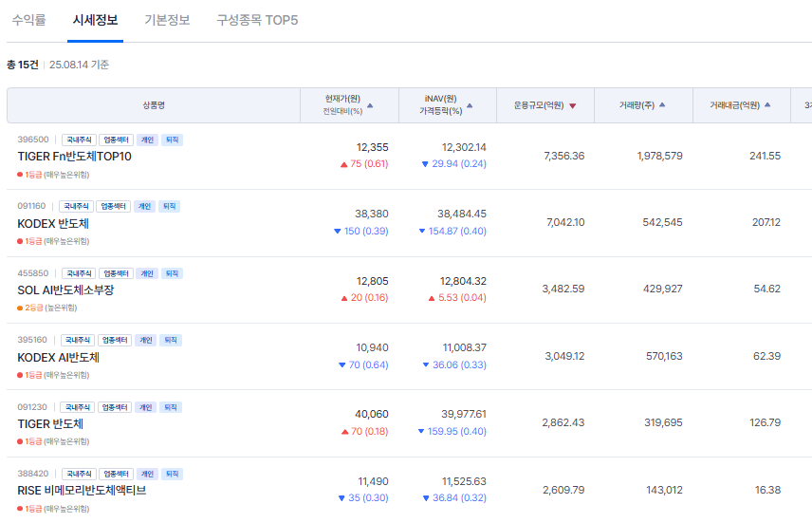Open TIGER Fn반도체TOP10 product link
Viewport: 812px width, 523px height.
pyautogui.click(x=75, y=157)
